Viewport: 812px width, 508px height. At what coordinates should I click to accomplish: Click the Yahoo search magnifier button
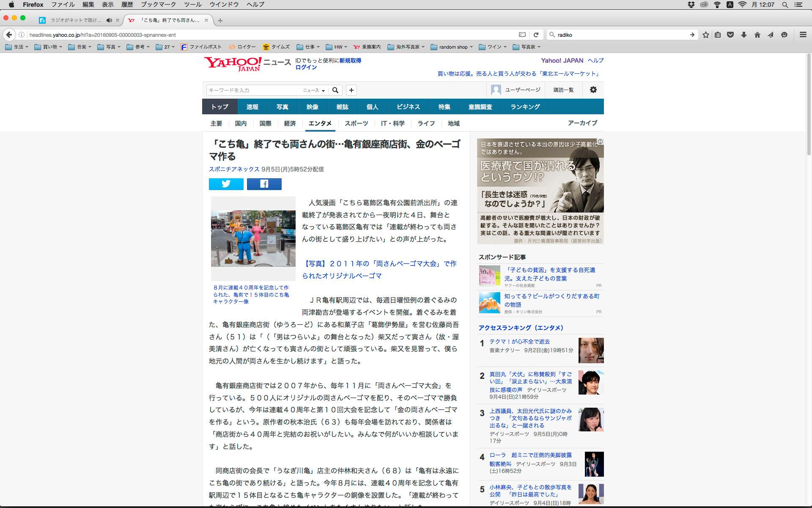(x=335, y=90)
